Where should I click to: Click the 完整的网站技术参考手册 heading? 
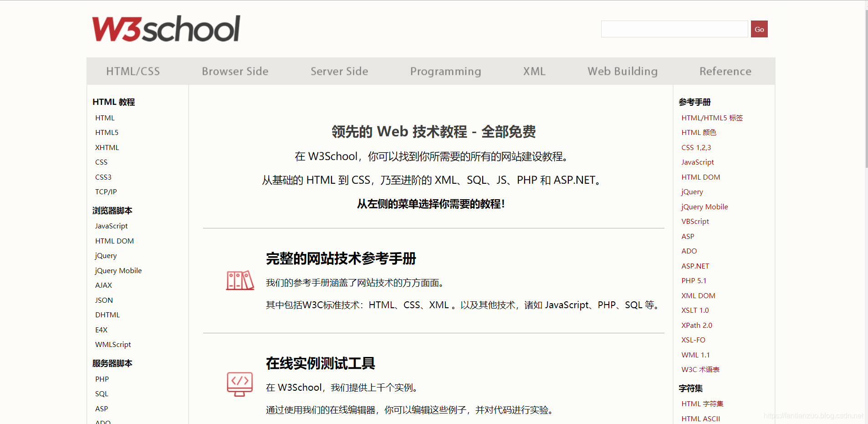[x=341, y=259]
